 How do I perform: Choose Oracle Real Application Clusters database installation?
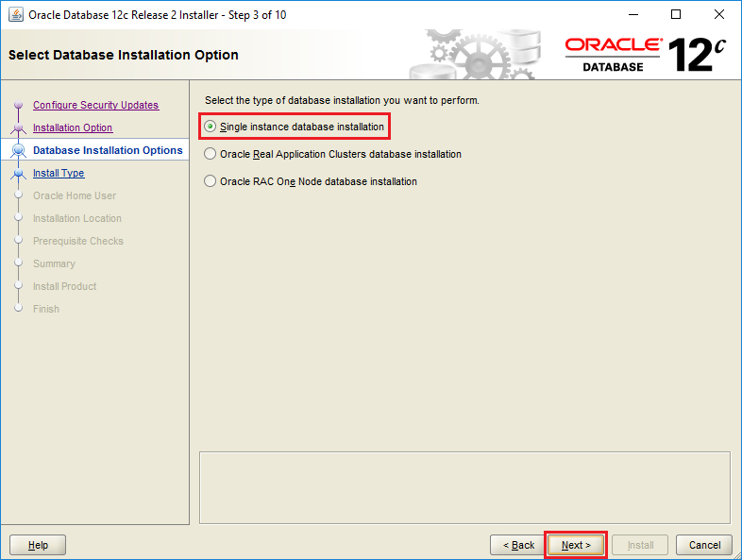[x=211, y=154]
